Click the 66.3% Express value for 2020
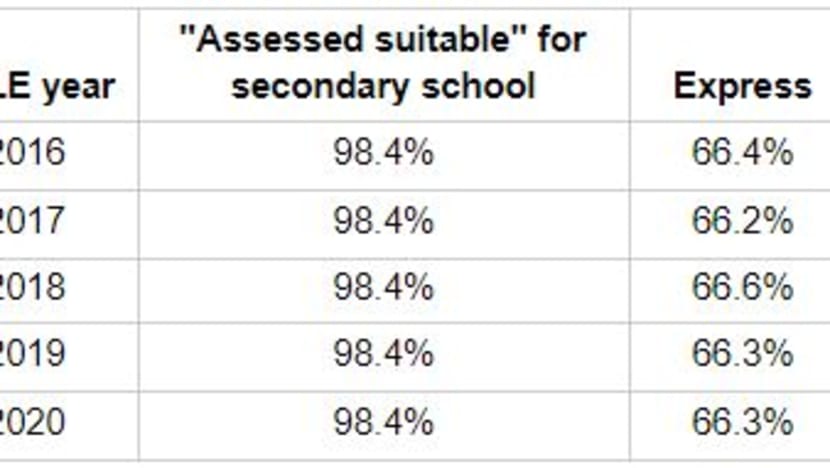Image resolution: width=830 pixels, height=468 pixels. point(743,421)
